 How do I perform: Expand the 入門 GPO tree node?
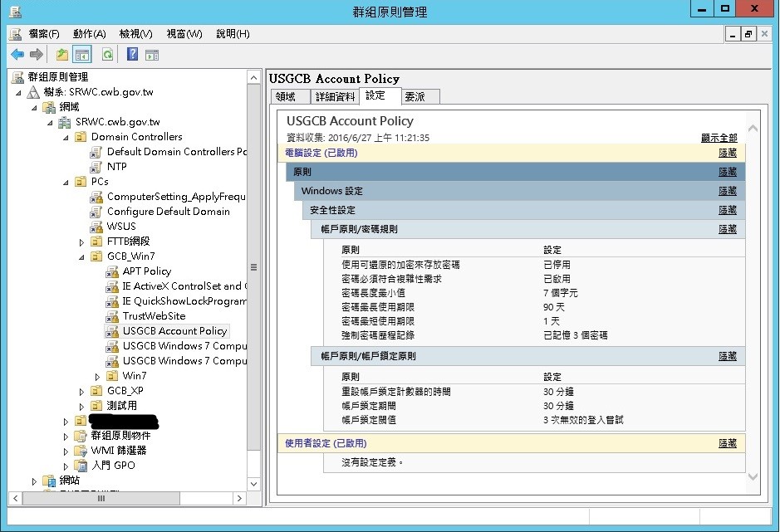[66, 466]
